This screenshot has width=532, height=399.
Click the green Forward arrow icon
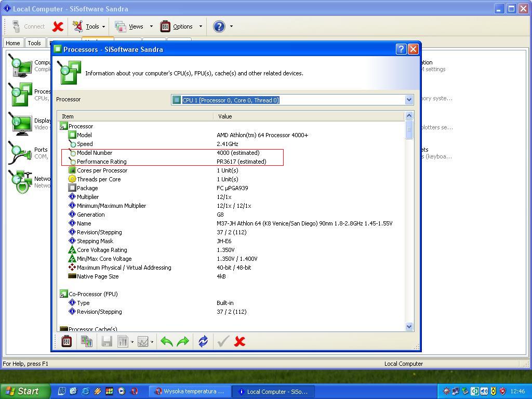coord(183,341)
